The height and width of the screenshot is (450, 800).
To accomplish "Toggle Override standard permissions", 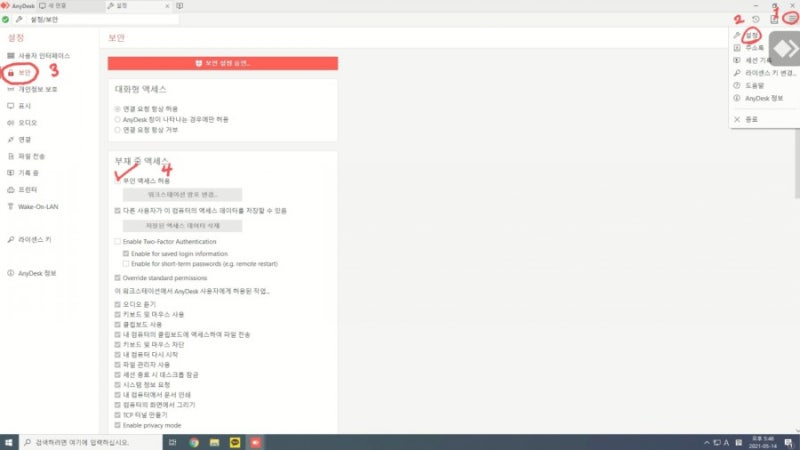I will coord(117,278).
